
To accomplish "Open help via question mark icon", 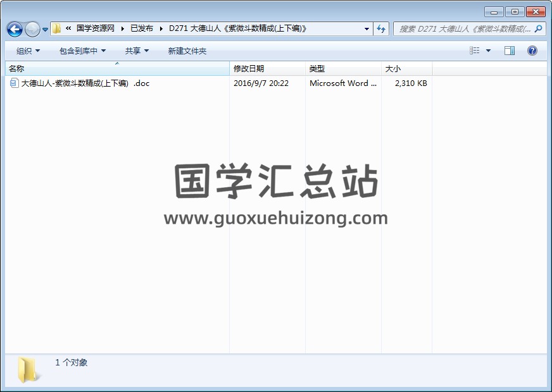I will [x=532, y=51].
